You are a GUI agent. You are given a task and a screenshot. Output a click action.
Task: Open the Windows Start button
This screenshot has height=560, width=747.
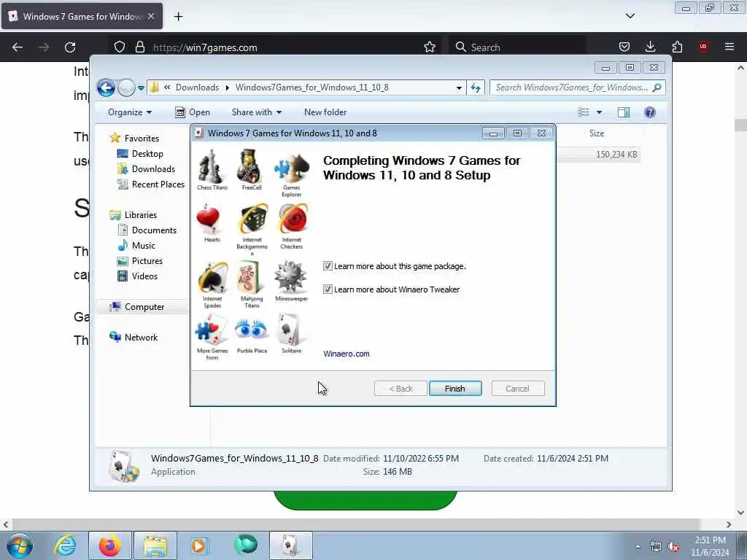coord(20,545)
